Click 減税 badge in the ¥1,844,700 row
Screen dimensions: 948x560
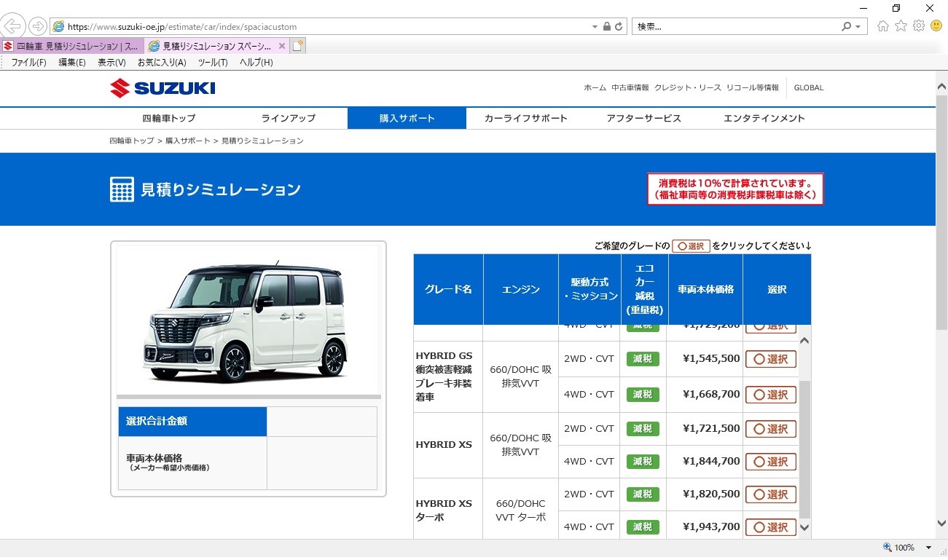coord(643,462)
